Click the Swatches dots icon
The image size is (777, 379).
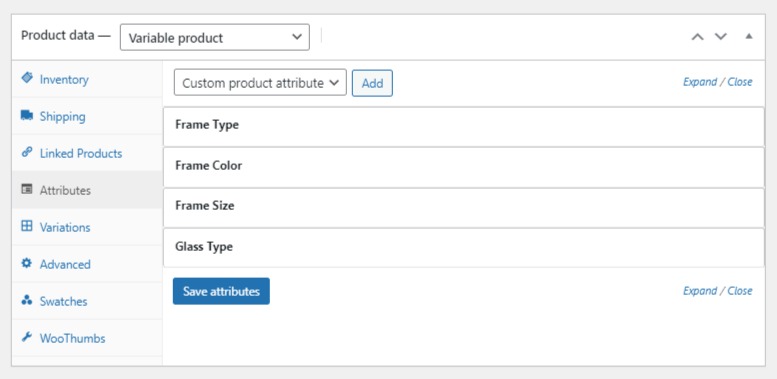pos(27,300)
